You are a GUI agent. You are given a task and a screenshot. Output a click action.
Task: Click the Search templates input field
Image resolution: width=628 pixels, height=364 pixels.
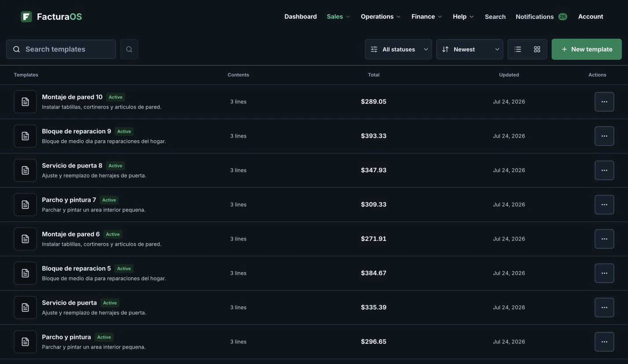pos(61,49)
